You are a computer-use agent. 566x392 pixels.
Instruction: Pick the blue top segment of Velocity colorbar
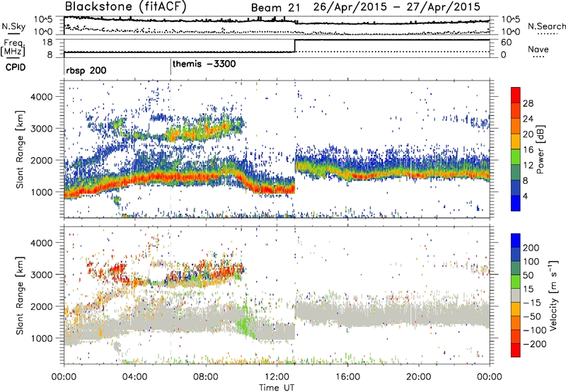[516, 241]
